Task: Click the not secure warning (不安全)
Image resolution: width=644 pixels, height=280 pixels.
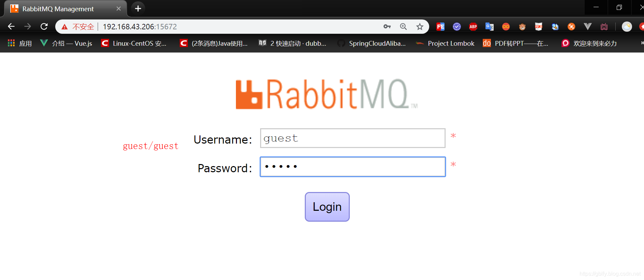Action: pyautogui.click(x=78, y=27)
